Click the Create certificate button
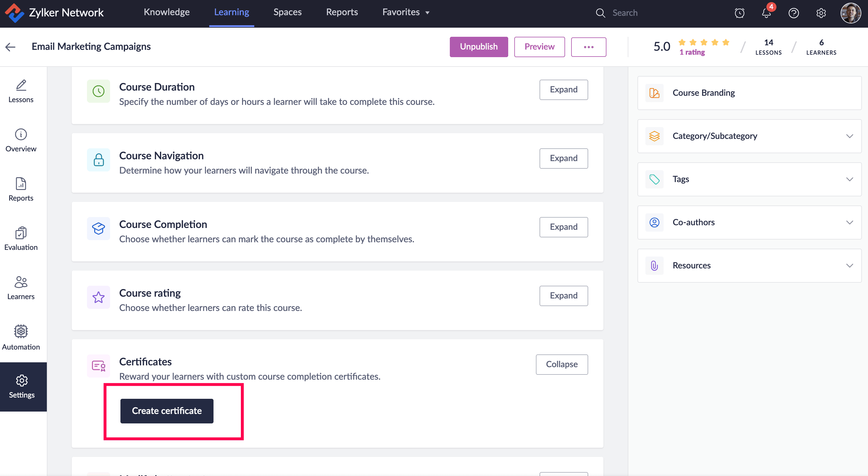The image size is (868, 476). point(167,411)
